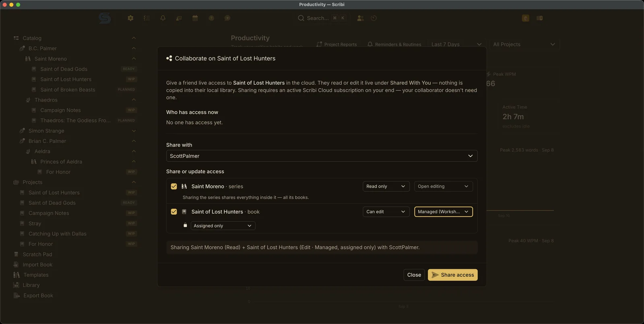
Task: Collapse the Catalog section chevron
Action: point(134,38)
